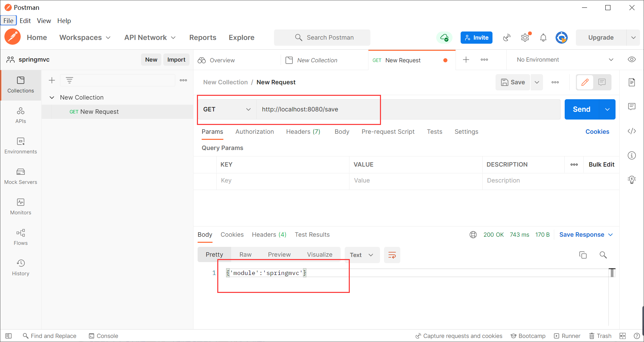Open capture requests satellite icon in header
Screen dimensions: 644x342
point(507,38)
